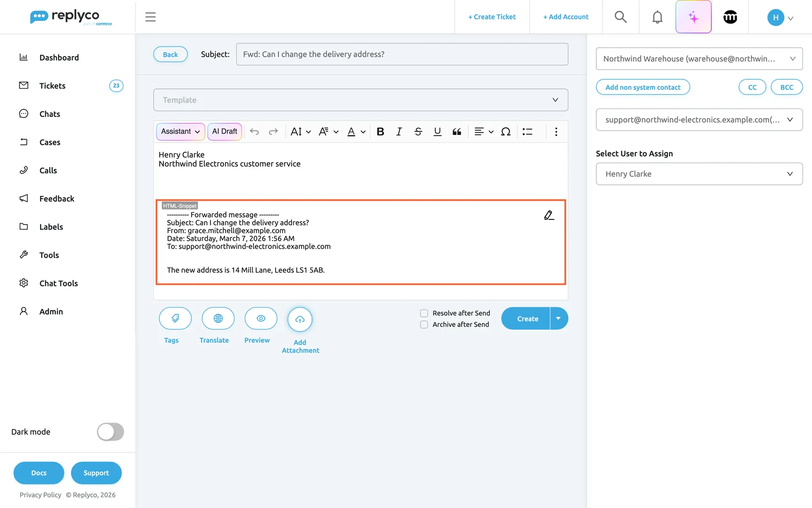Toggle italic formatting
The image size is (812, 508).
399,131
